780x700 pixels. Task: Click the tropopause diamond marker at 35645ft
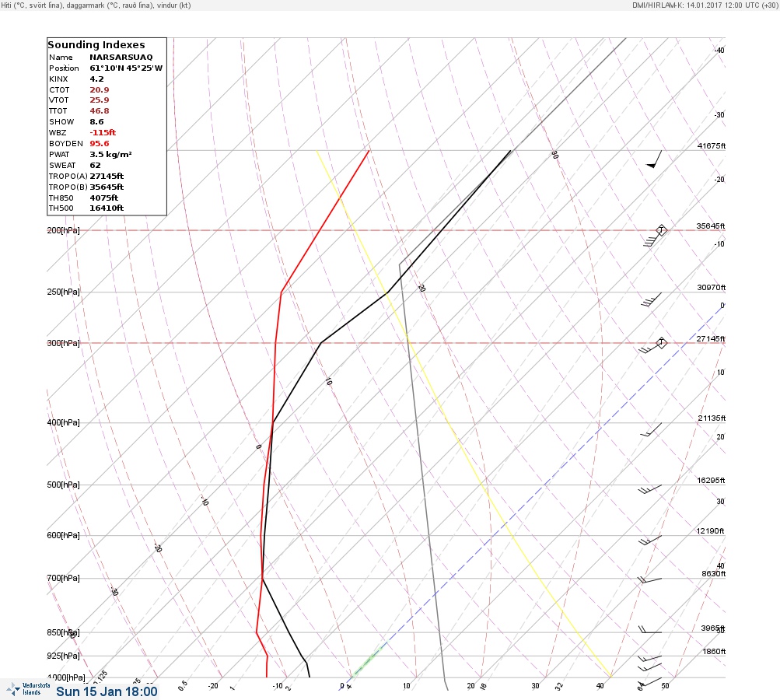661,230
